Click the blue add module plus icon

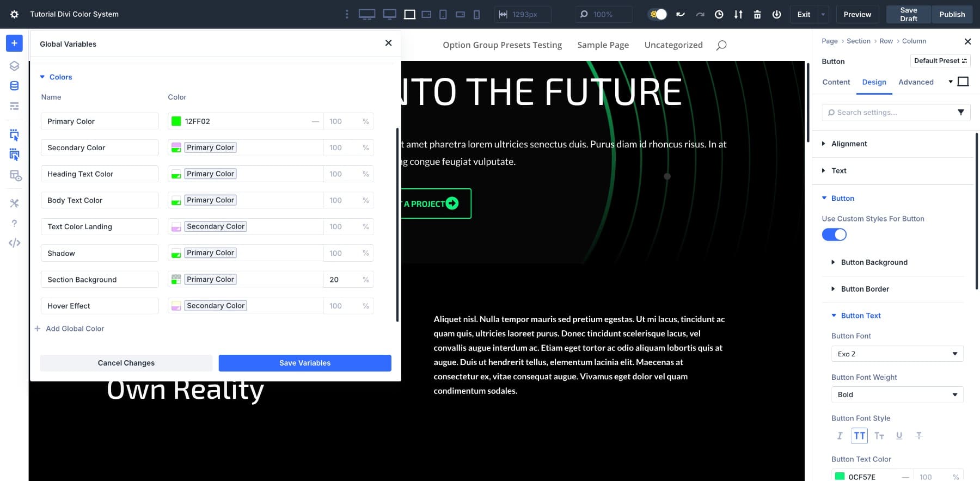tap(14, 43)
